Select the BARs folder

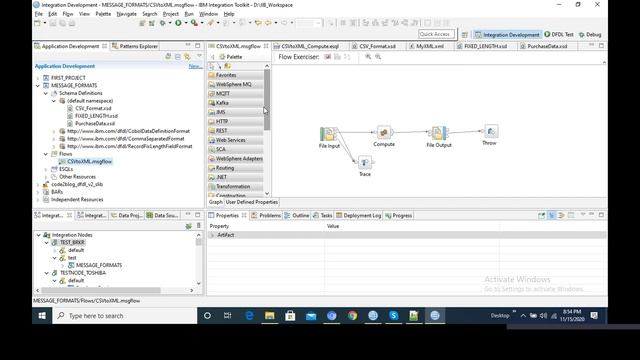[57, 192]
